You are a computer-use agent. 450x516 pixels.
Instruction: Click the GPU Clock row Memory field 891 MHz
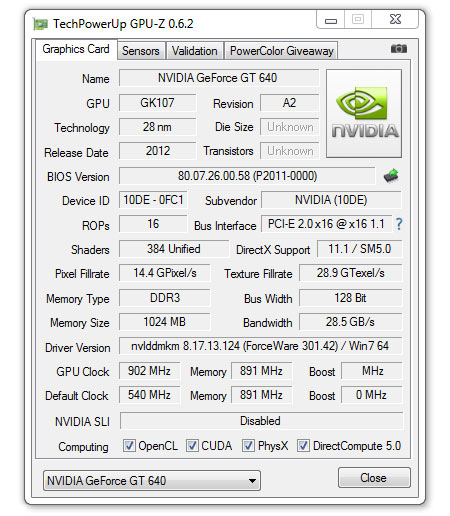point(261,371)
